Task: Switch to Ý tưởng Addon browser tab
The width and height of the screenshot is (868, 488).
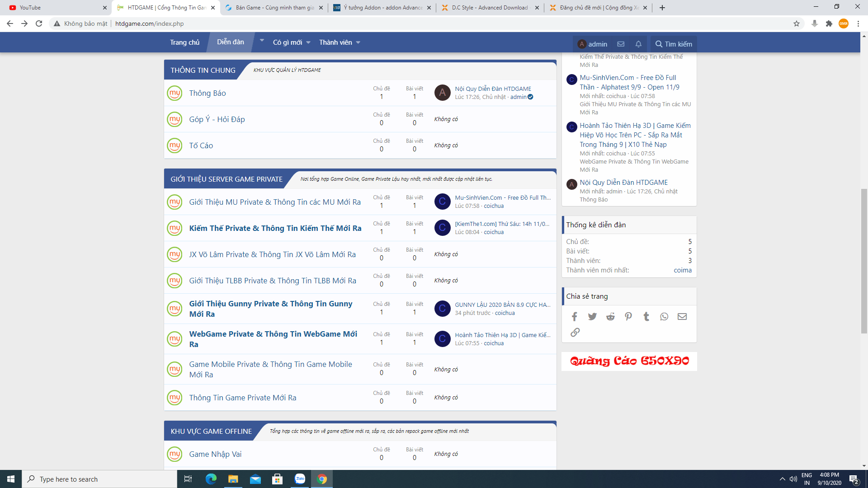Action: click(x=382, y=8)
